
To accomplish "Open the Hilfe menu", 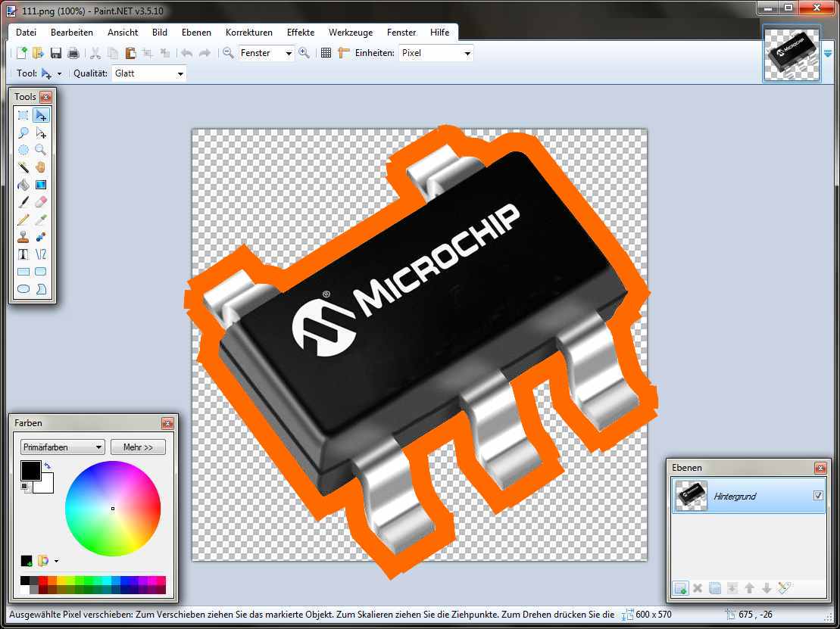I will 439,32.
